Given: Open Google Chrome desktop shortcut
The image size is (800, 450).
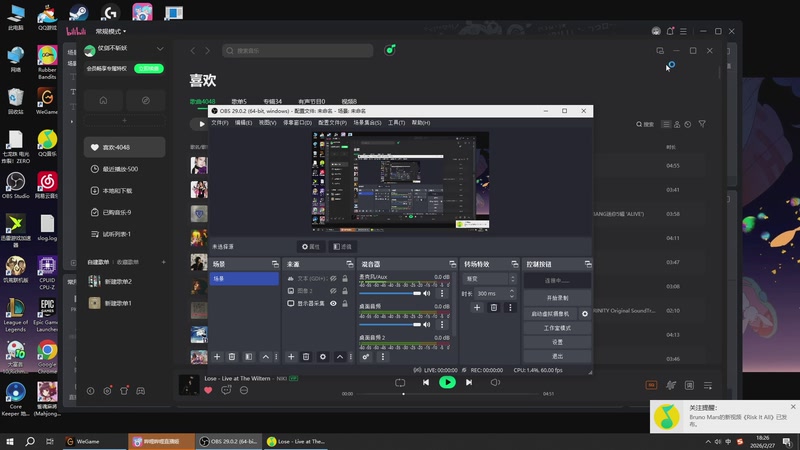Looking at the screenshot, I should (x=47, y=356).
